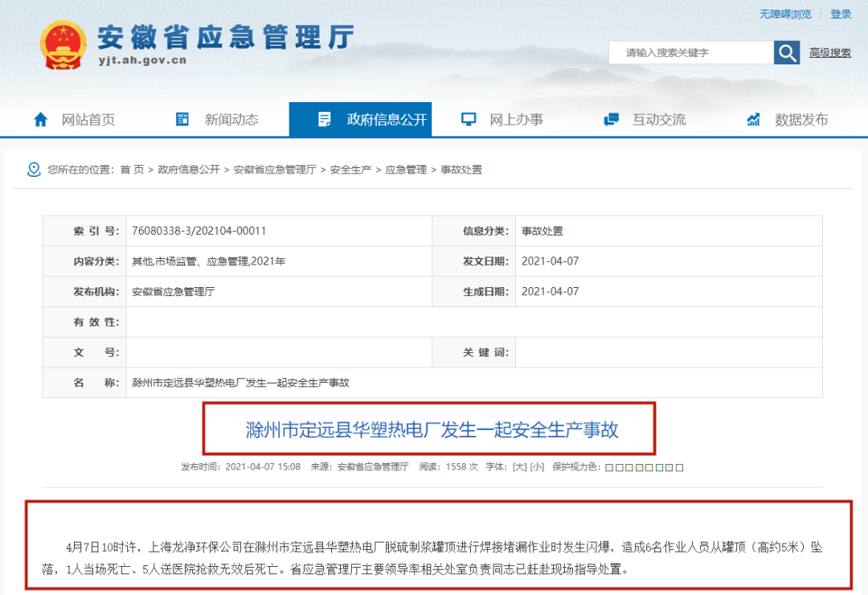Click 安全生产 in the breadcrumb

(x=350, y=170)
